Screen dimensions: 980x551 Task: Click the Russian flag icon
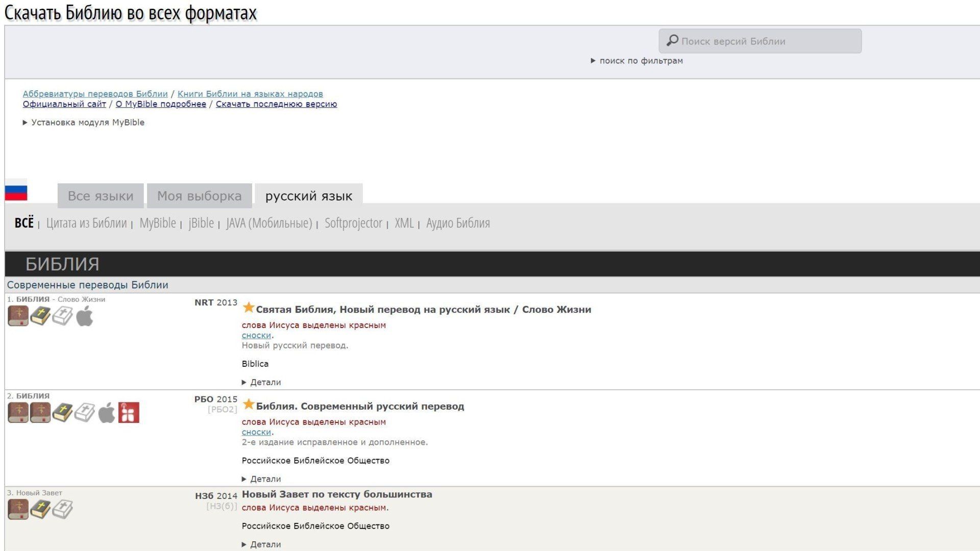pos(16,190)
